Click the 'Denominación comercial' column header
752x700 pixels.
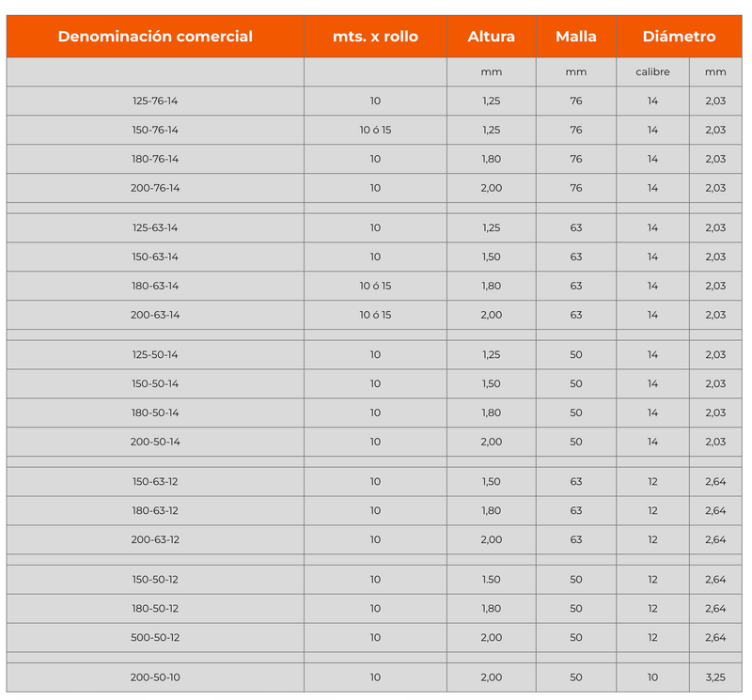coord(155,37)
